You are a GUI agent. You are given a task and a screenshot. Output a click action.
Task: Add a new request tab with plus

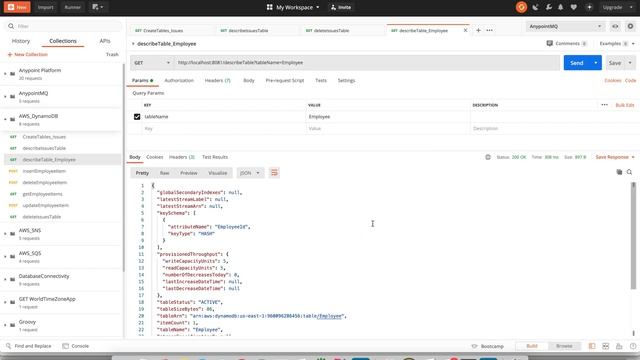coord(478,31)
